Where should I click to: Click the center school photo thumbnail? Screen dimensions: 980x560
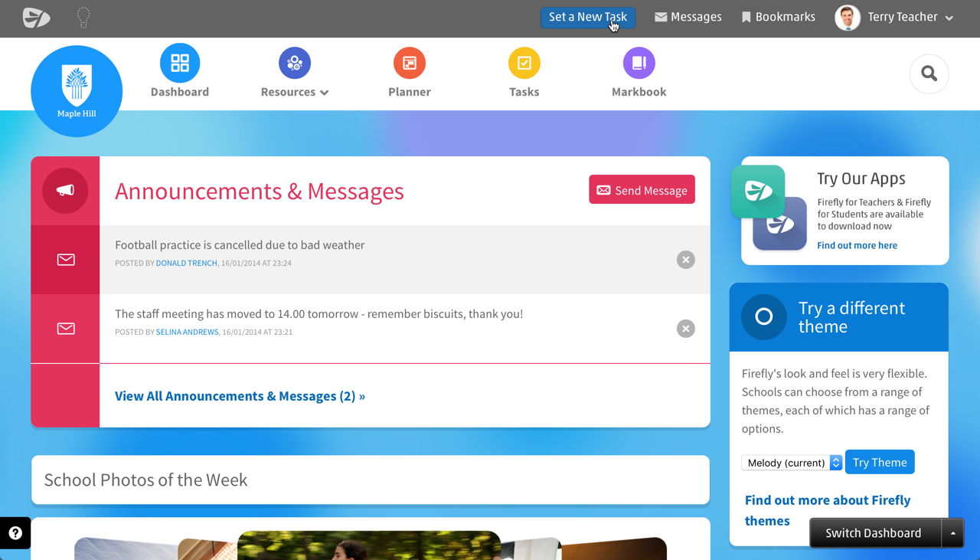(x=369, y=545)
